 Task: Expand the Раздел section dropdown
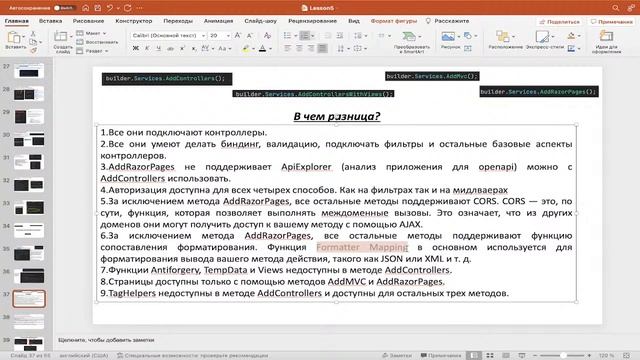click(x=93, y=51)
